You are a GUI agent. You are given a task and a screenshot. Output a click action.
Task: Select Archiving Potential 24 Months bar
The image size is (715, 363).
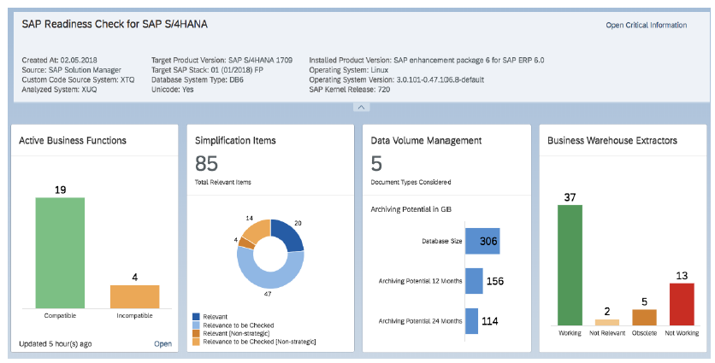[x=471, y=321]
